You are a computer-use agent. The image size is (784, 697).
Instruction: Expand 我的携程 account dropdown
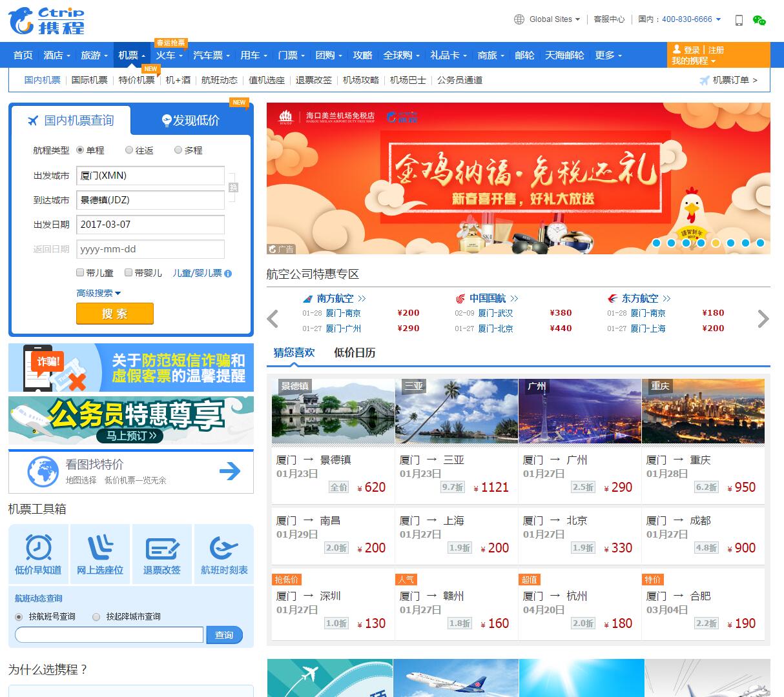click(x=694, y=61)
